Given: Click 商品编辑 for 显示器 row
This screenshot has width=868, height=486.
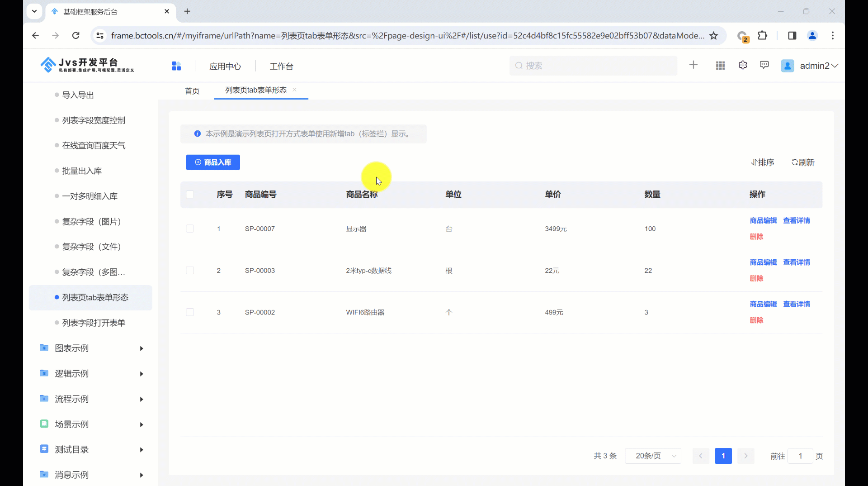Looking at the screenshot, I should (x=763, y=220).
